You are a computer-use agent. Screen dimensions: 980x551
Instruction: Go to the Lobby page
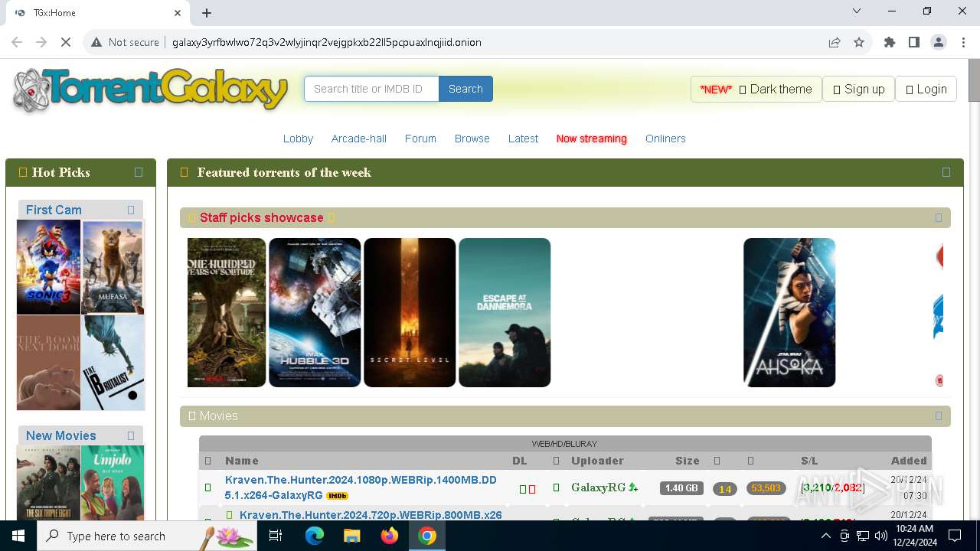(298, 139)
